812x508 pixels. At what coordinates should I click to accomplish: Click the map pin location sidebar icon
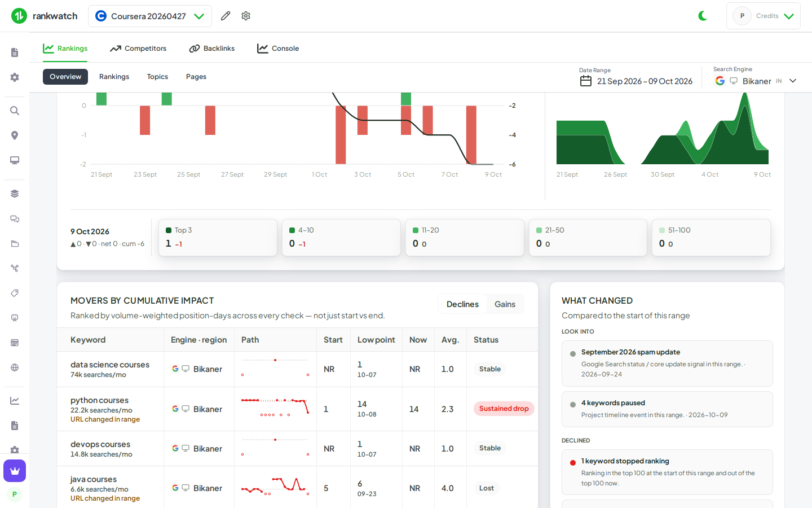[15, 135]
